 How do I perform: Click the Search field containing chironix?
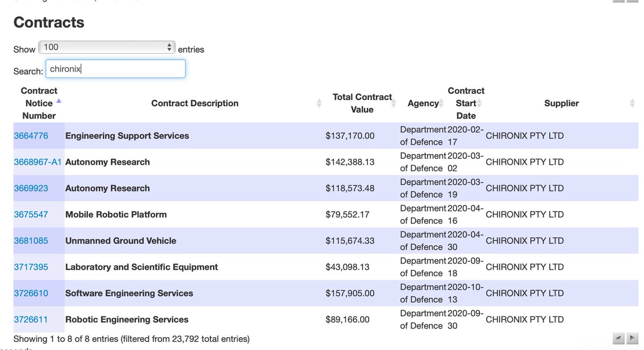pos(115,69)
